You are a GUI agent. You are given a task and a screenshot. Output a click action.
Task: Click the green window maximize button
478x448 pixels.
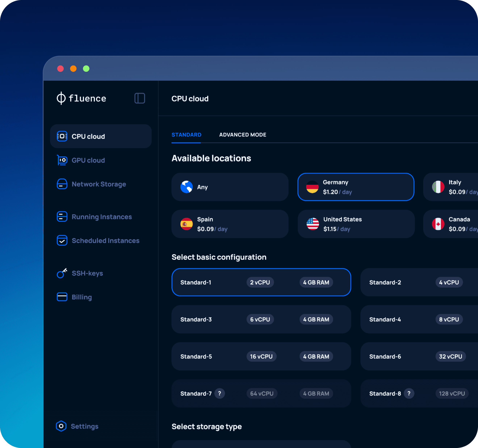coord(86,69)
